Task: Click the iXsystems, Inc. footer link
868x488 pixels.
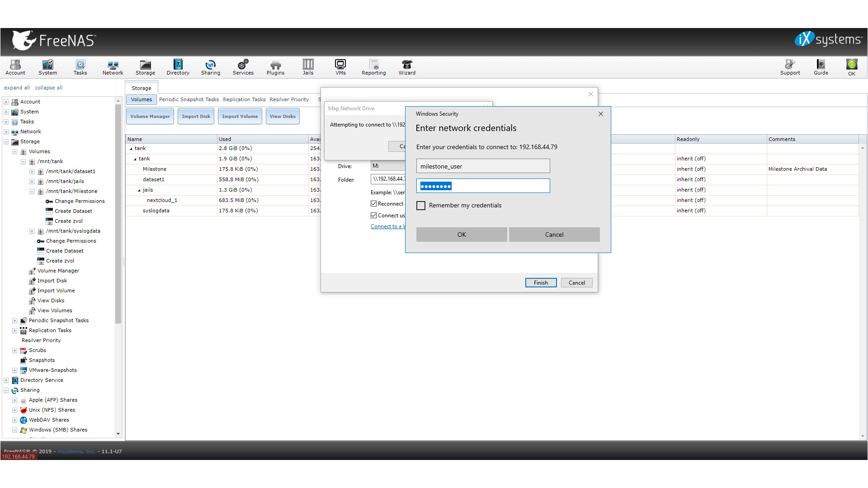Action: click(x=76, y=451)
